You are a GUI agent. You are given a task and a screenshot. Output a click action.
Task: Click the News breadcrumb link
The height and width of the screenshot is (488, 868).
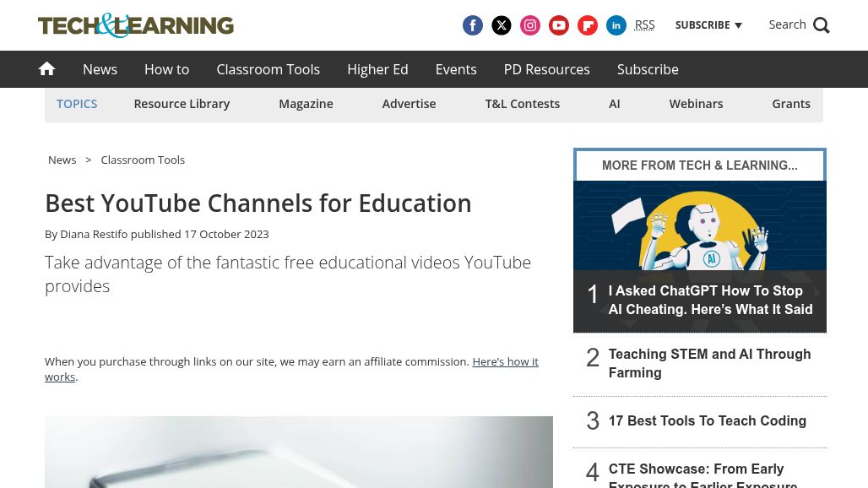pos(62,160)
